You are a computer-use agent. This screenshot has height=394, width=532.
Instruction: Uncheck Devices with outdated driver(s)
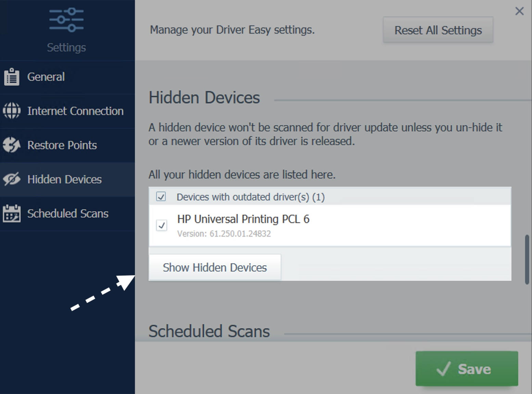click(161, 197)
